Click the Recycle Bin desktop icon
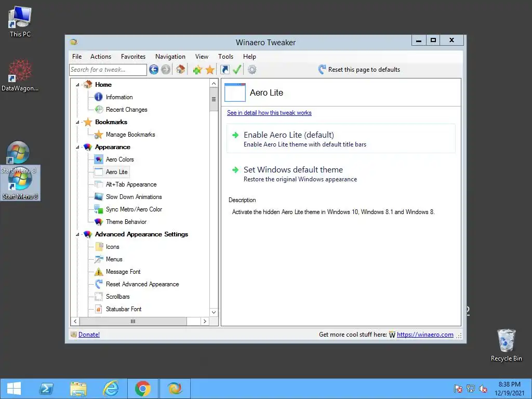532x399 pixels. (x=506, y=345)
